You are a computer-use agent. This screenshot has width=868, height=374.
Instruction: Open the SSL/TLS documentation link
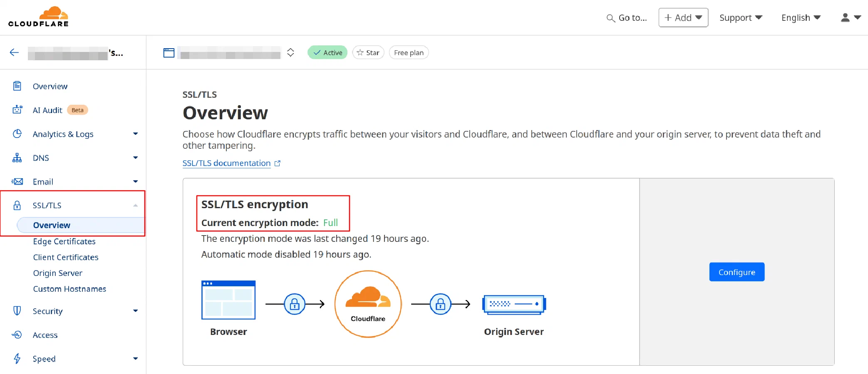click(x=226, y=163)
